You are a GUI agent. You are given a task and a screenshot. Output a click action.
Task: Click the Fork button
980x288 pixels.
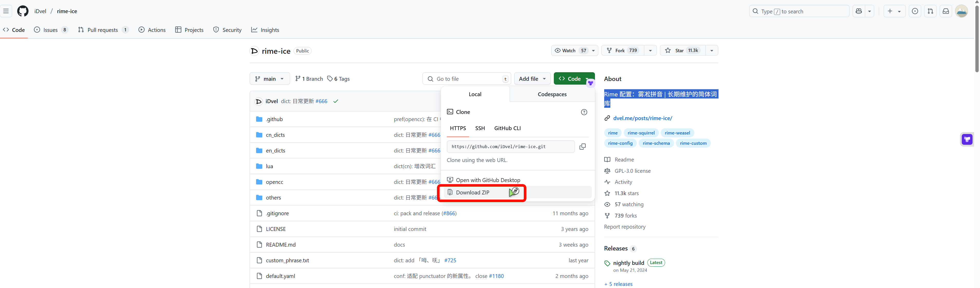pyautogui.click(x=622, y=50)
